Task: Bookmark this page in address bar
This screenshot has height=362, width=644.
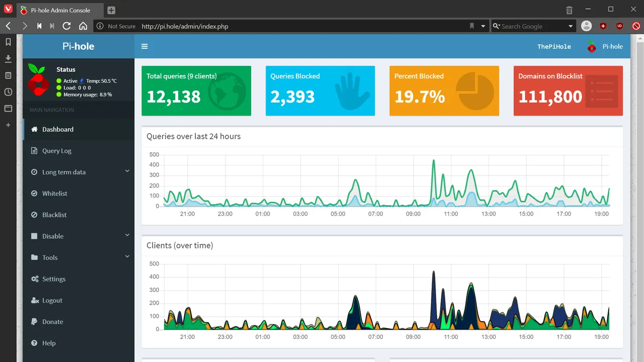Action: [472, 26]
